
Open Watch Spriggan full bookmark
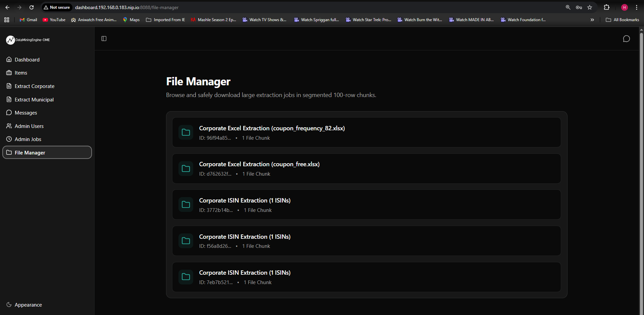point(316,20)
